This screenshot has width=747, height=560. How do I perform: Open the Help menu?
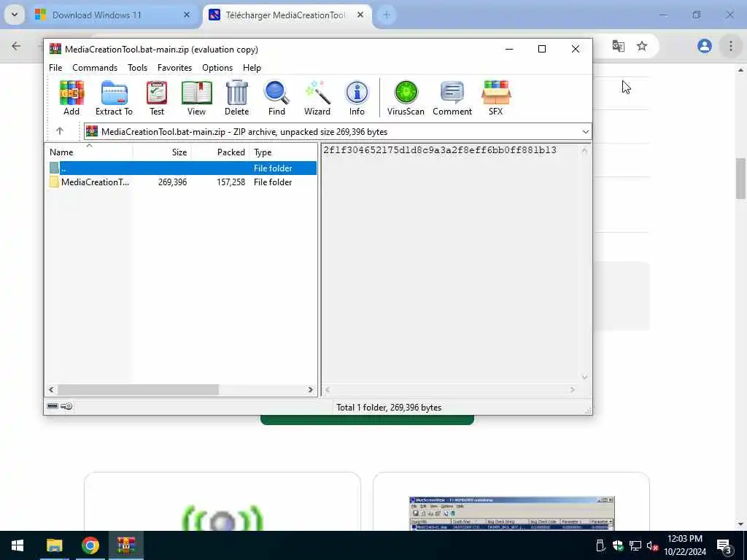252,68
